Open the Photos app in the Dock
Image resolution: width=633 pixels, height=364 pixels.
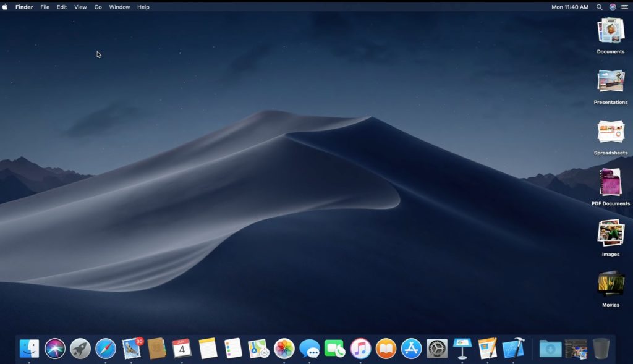284,349
